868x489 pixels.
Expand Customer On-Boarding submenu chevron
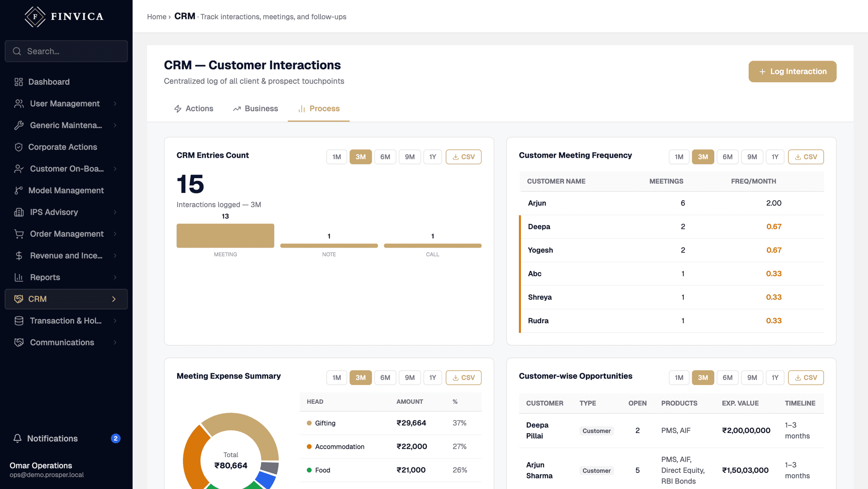(x=115, y=169)
